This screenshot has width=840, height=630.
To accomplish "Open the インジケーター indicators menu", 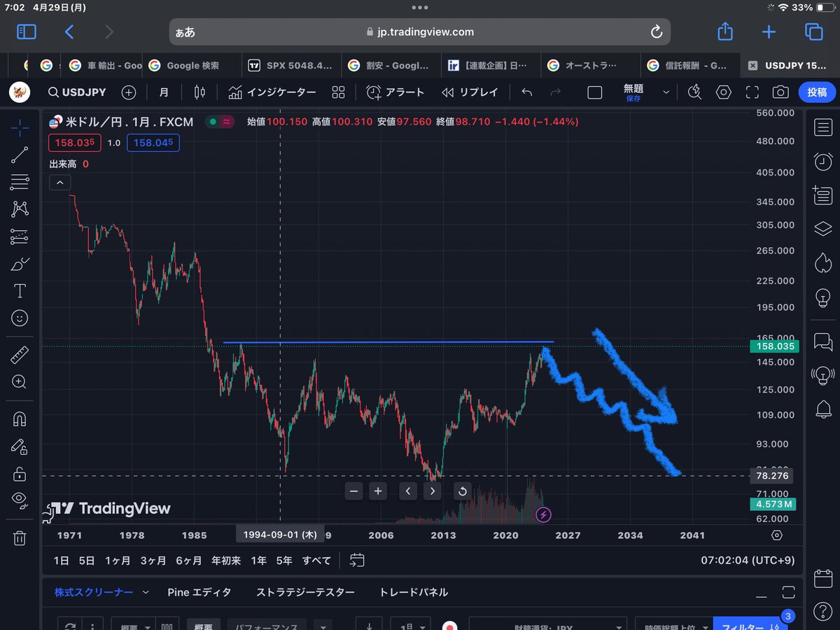I will point(272,92).
